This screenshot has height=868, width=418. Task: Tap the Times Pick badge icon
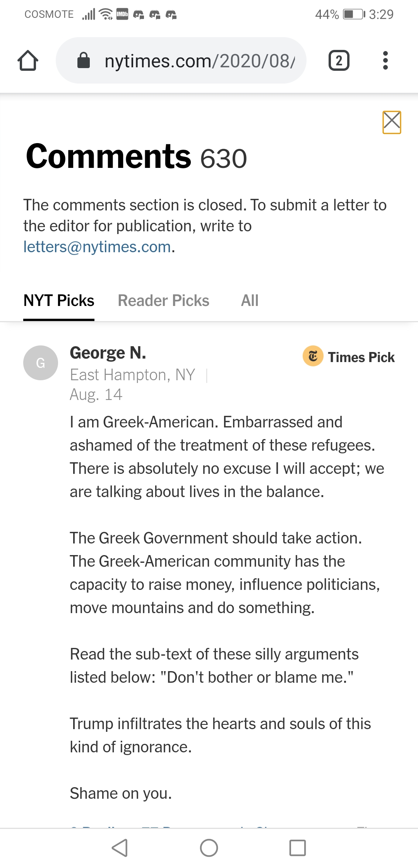click(313, 356)
